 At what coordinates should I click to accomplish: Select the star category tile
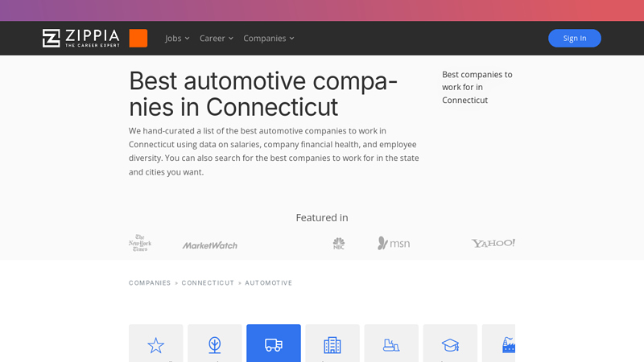tap(155, 343)
